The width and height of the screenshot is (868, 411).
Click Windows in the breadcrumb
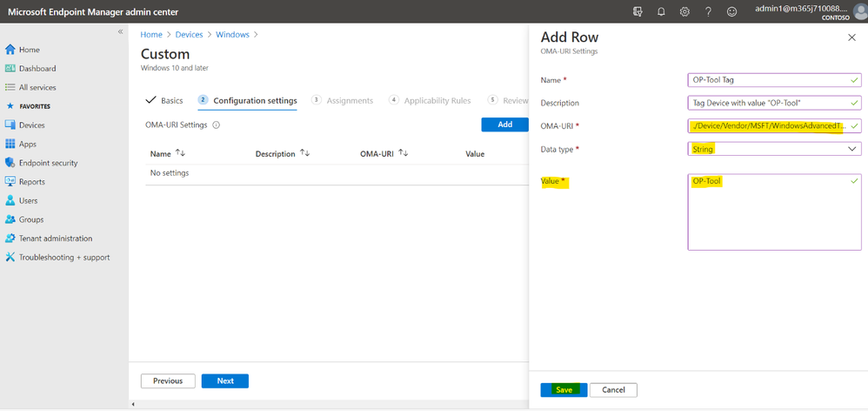point(232,34)
